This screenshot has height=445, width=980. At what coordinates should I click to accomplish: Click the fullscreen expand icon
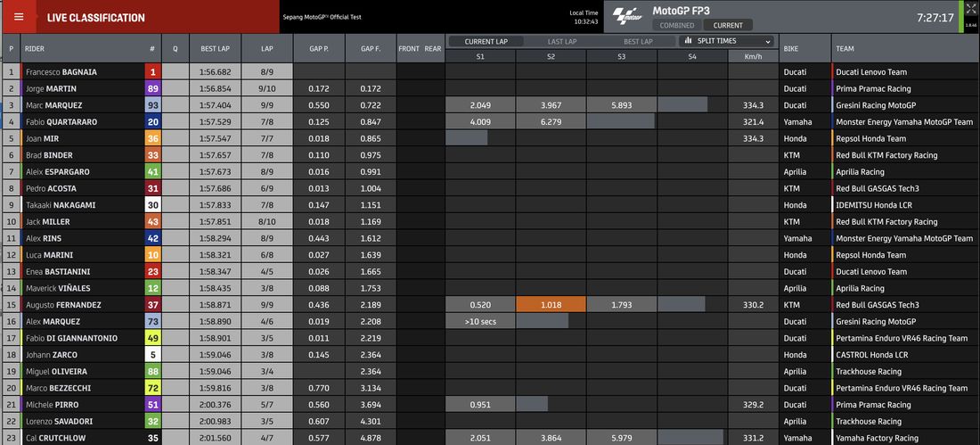(970, 10)
